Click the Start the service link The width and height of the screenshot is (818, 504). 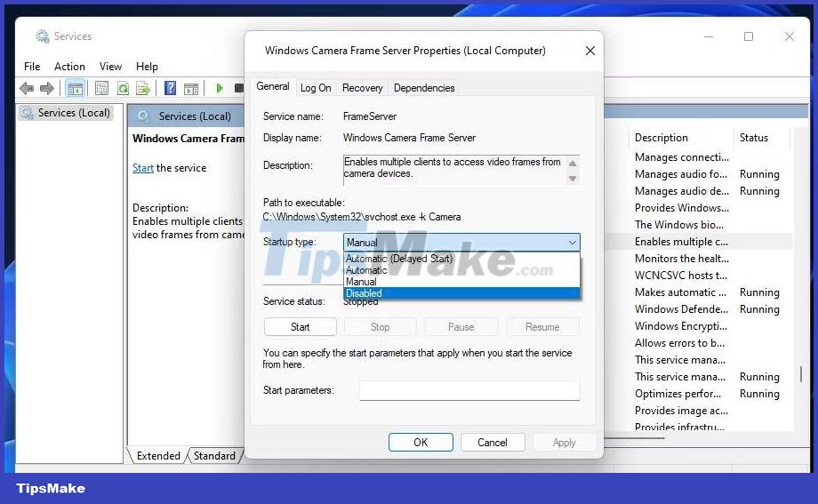click(142, 168)
